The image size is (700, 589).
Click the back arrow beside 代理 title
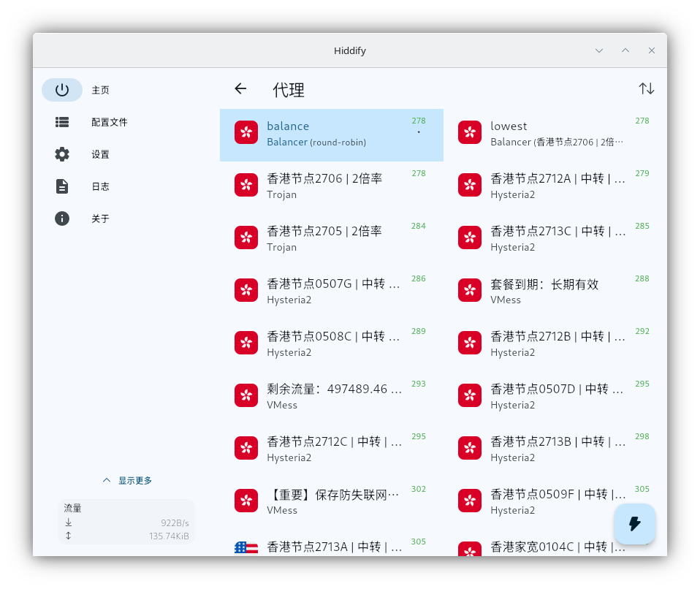tap(240, 88)
